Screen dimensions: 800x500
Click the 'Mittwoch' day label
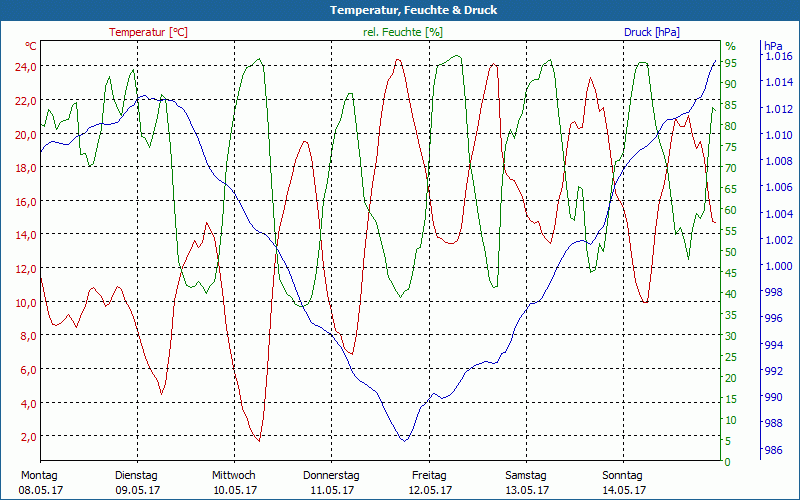[x=234, y=476]
